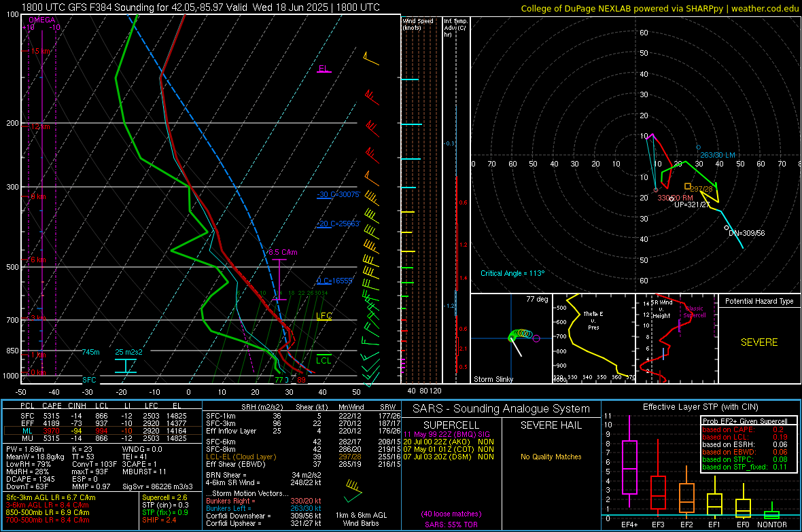The image size is (802, 532).
Task: Click the 'Sfc-3km AGL LR = 6.7 C/km' line
Action: point(51,497)
